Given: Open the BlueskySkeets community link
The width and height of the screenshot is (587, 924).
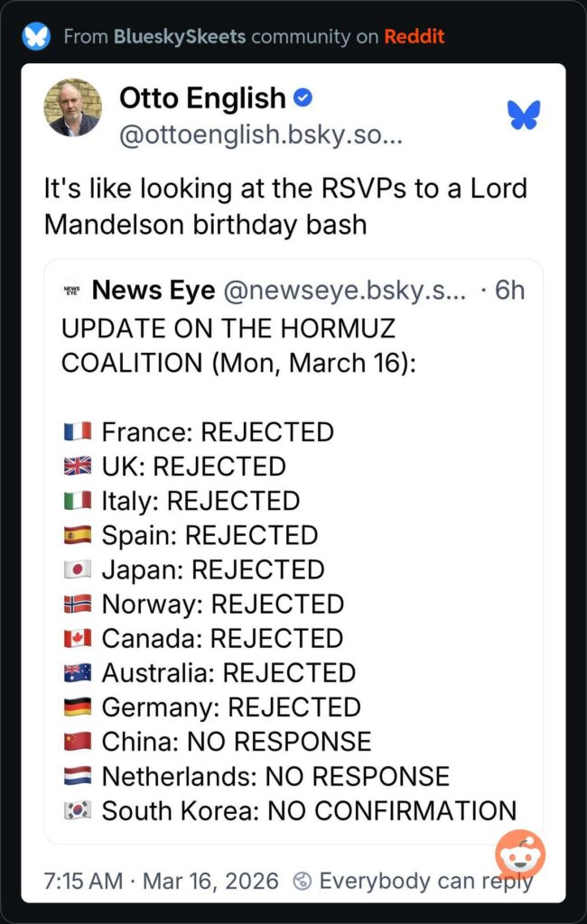Looking at the screenshot, I should pyautogui.click(x=179, y=37).
